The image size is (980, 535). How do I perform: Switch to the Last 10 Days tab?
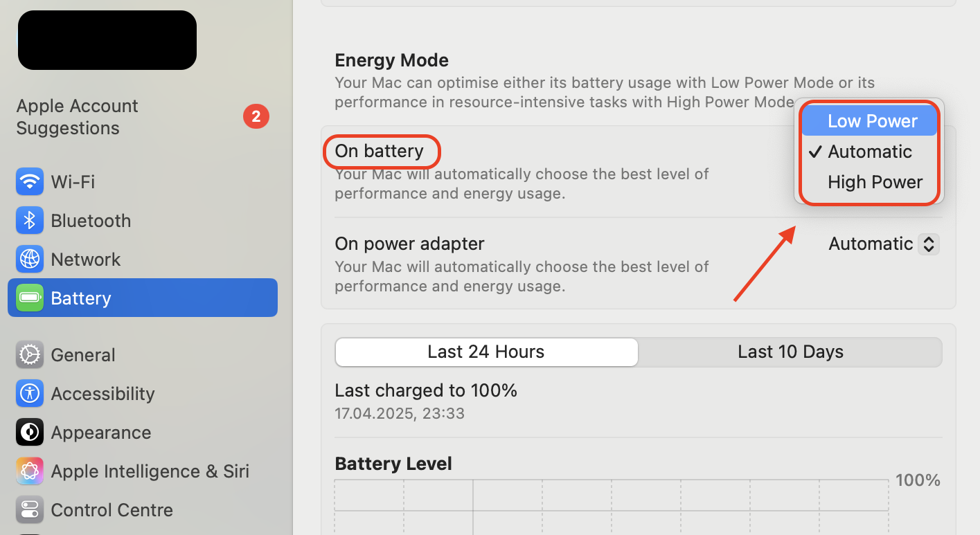(x=790, y=352)
